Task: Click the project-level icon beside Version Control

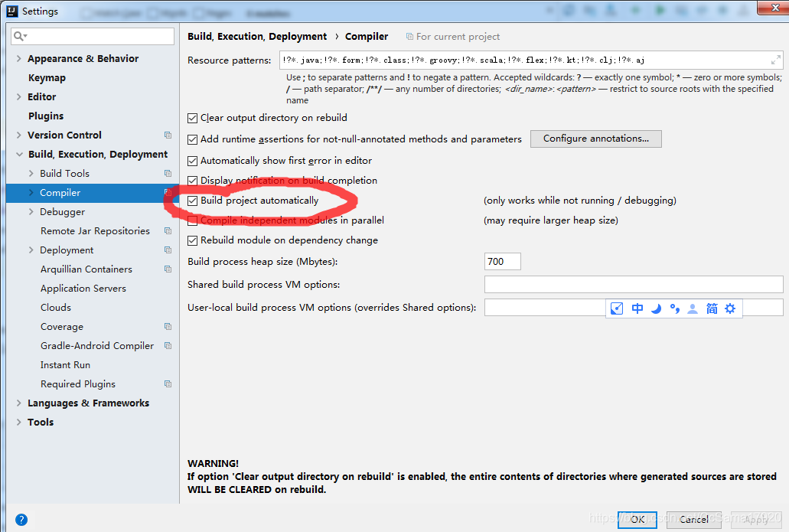Action: pos(168,135)
